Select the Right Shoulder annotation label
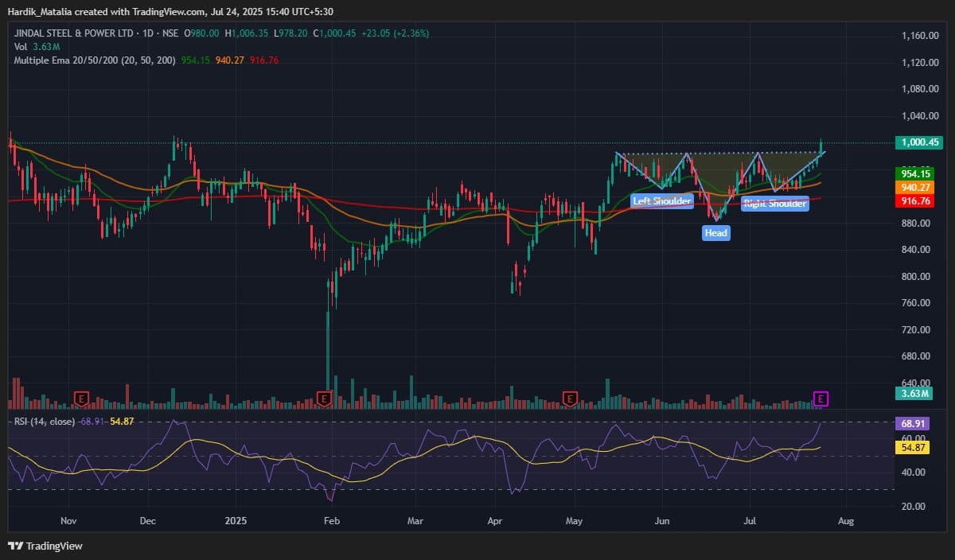This screenshot has width=955, height=560. (x=774, y=204)
